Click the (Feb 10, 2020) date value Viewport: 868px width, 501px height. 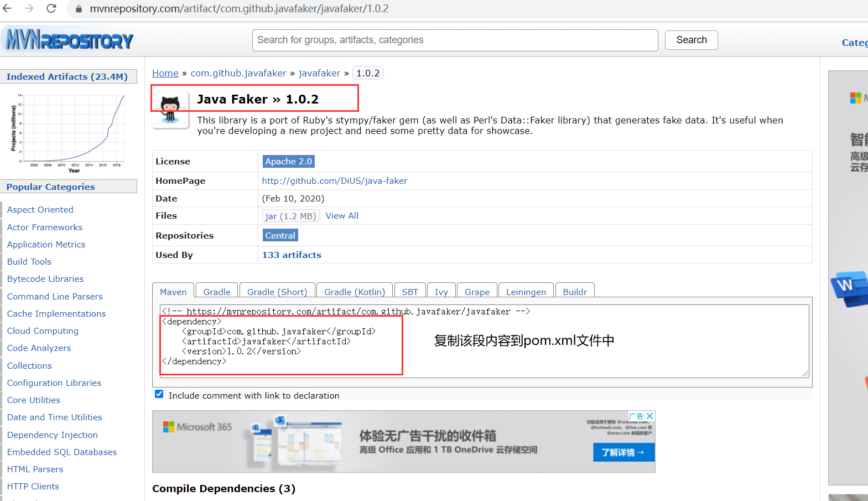point(293,198)
